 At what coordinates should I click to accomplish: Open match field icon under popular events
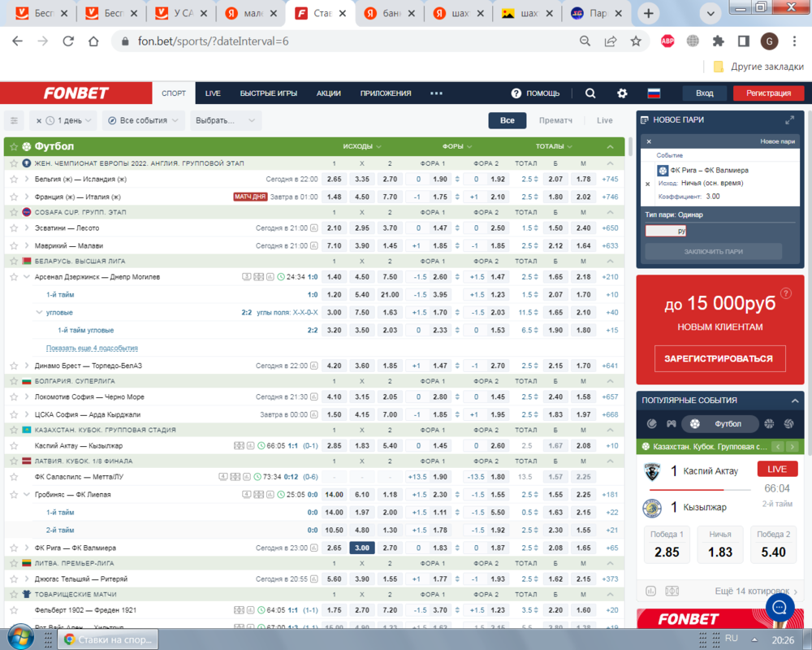point(672,591)
